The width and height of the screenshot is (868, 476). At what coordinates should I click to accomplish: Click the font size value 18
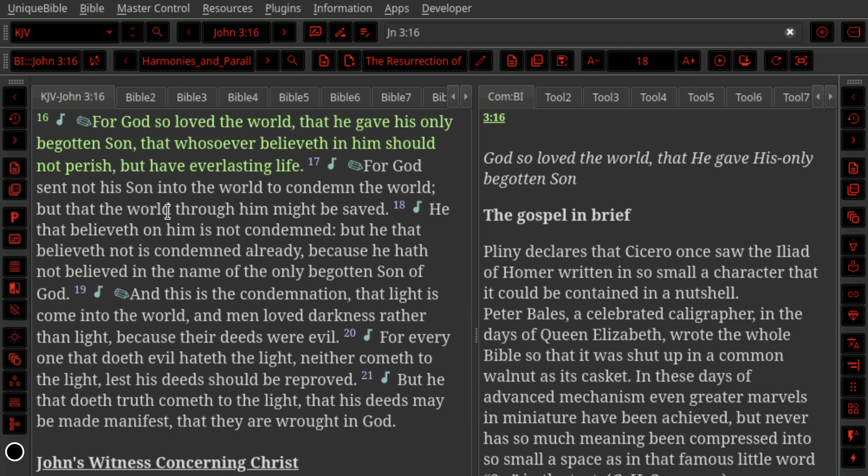point(641,61)
